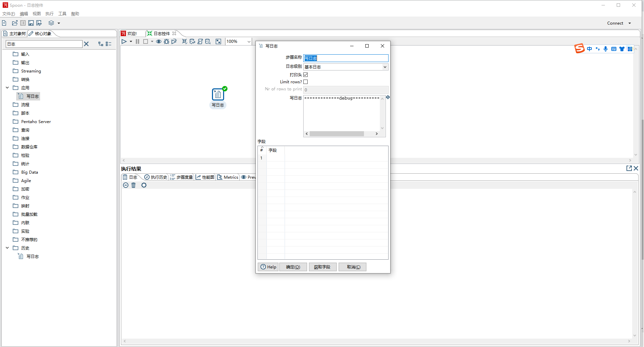Debug the transformation with bug icon
The width and height of the screenshot is (644, 347).
click(166, 41)
